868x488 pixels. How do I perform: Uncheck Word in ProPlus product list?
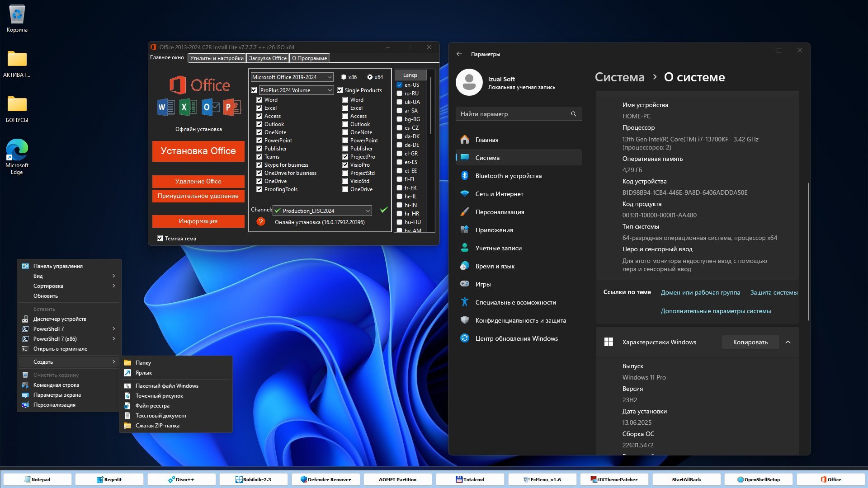point(259,100)
